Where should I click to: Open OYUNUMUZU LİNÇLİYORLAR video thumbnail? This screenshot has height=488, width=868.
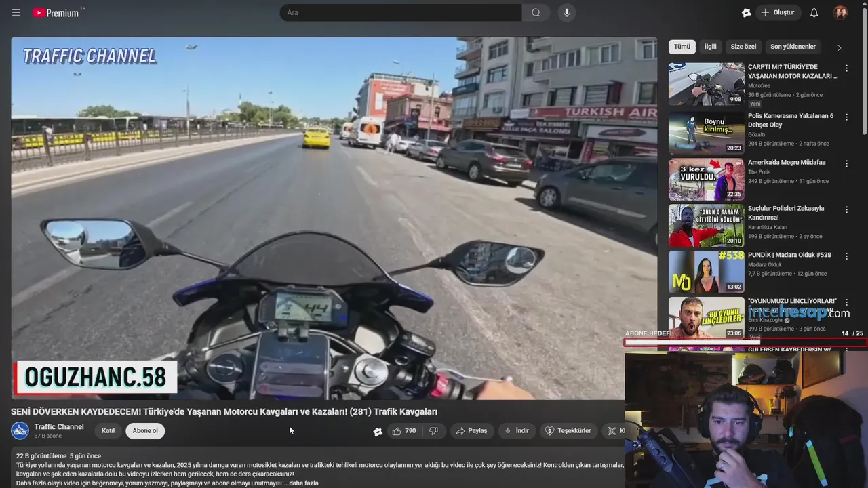click(706, 318)
